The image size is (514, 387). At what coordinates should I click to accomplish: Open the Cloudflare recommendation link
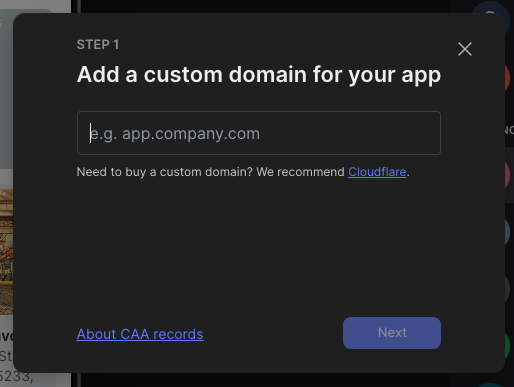[377, 172]
